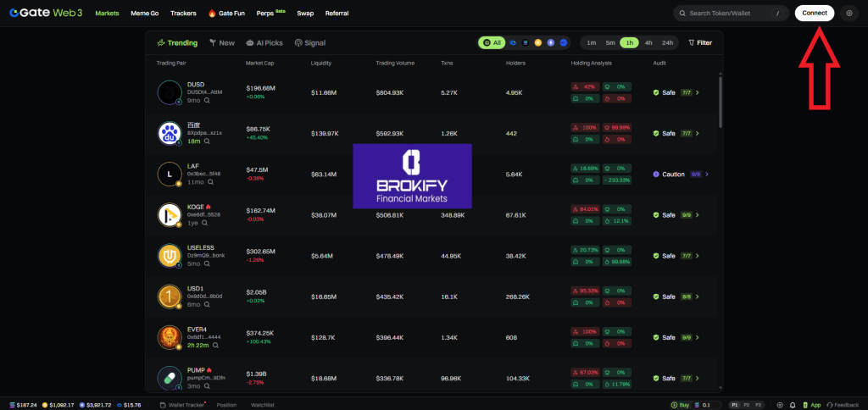Select the 5m timeframe
Screen dimensions: 868x410
[610, 42]
